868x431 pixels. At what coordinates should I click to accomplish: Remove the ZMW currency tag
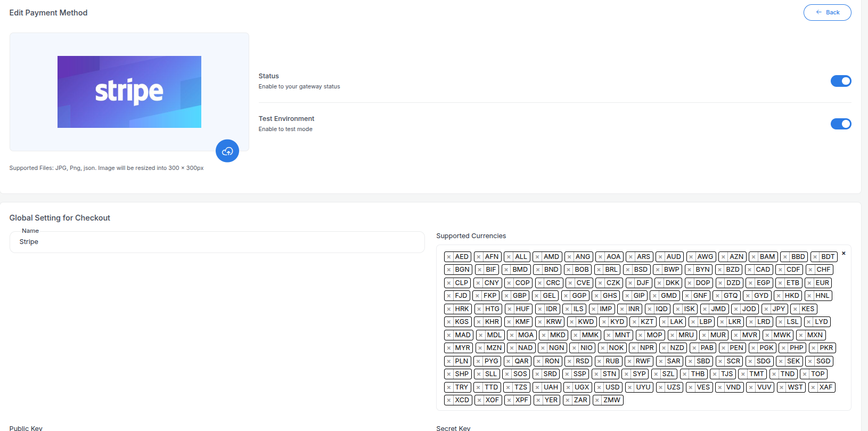(x=597, y=400)
